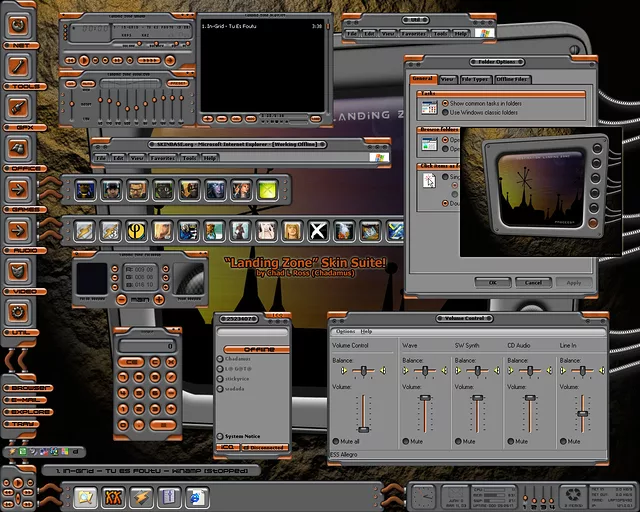The width and height of the screenshot is (640, 512).
Task: Expand the GAMES arrow launcher in sidebar
Action: coord(19,189)
